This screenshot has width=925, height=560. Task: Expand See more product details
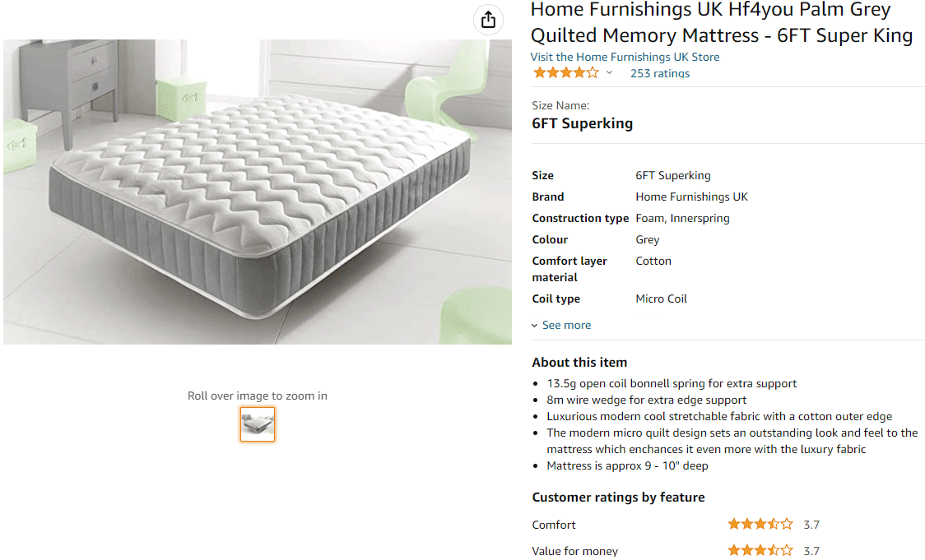pyautogui.click(x=566, y=325)
